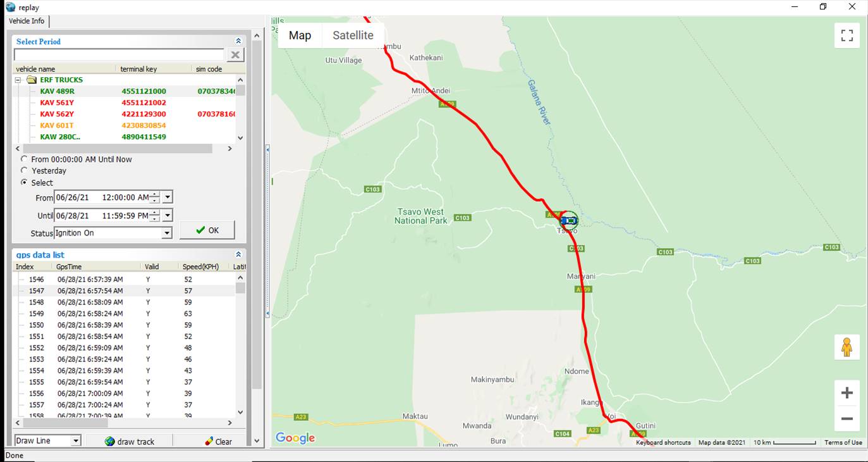Click the OK button
This screenshot has width=868, height=462.
[207, 230]
